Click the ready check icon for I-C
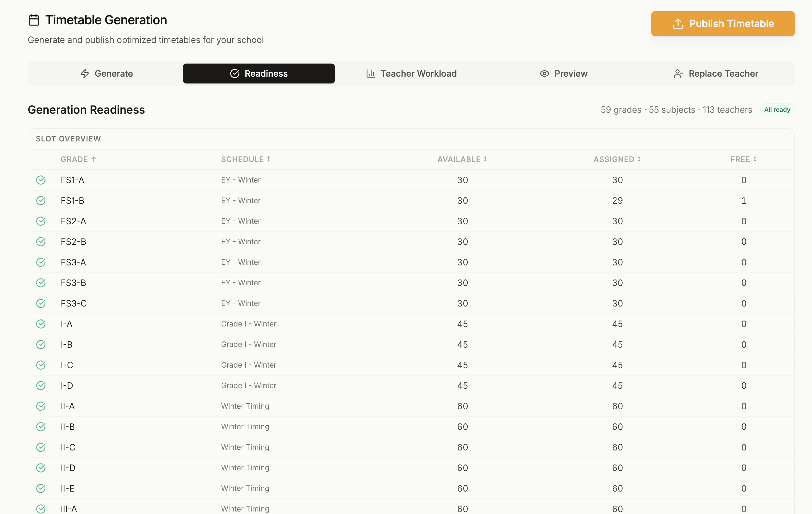The image size is (812, 514). pos(41,365)
